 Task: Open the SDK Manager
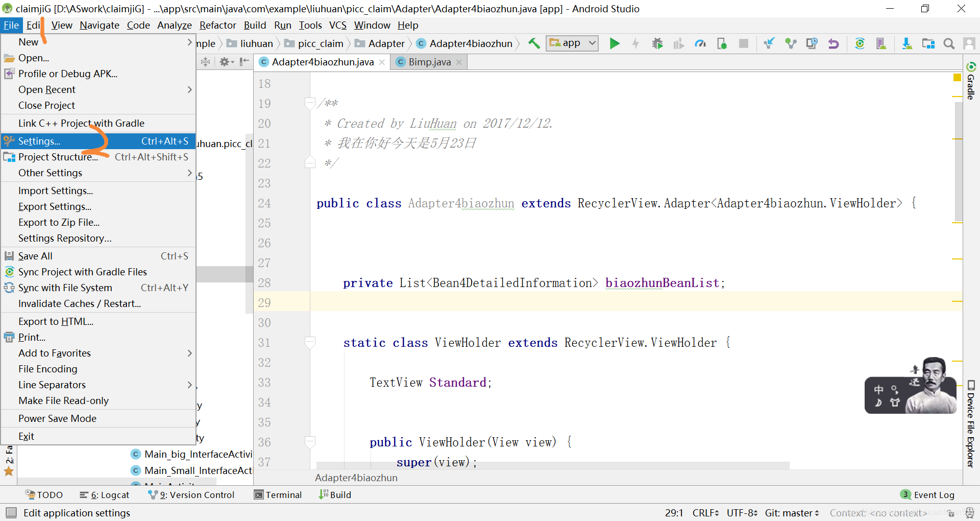(907, 43)
